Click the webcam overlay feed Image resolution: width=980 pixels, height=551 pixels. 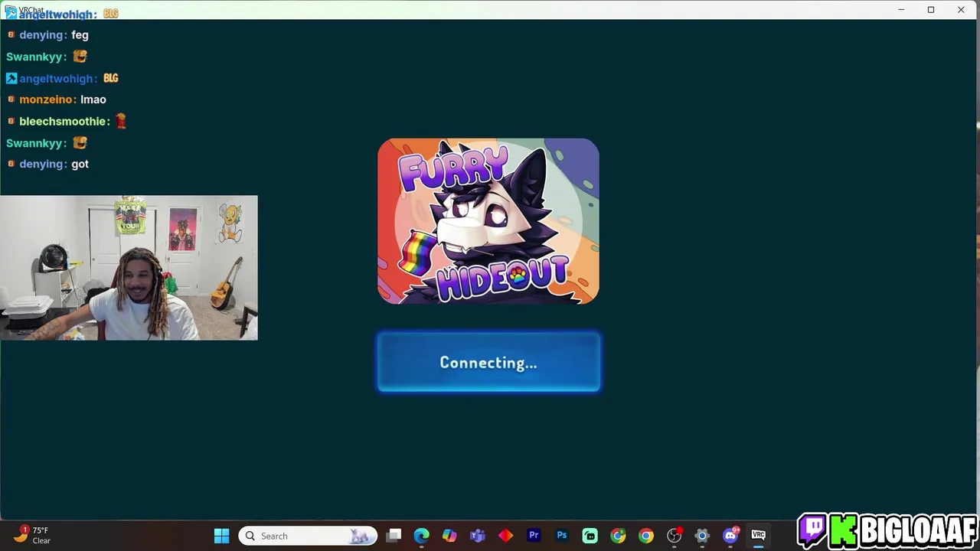[x=129, y=268]
